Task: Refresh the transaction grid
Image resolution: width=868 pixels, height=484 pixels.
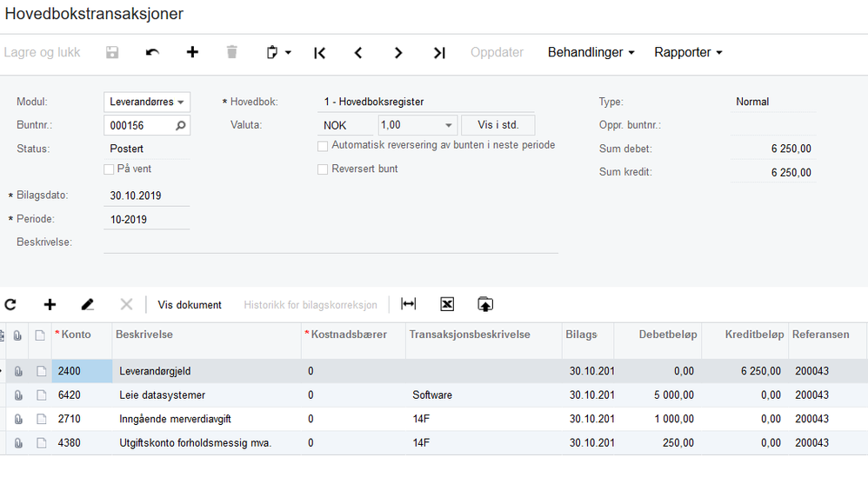Action: click(10, 305)
